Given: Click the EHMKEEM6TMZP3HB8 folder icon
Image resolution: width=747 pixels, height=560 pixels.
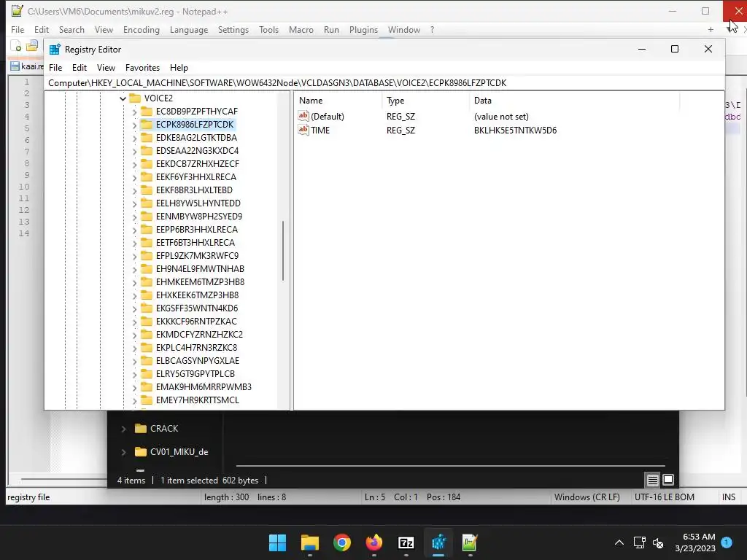Looking at the screenshot, I should coord(147,282).
